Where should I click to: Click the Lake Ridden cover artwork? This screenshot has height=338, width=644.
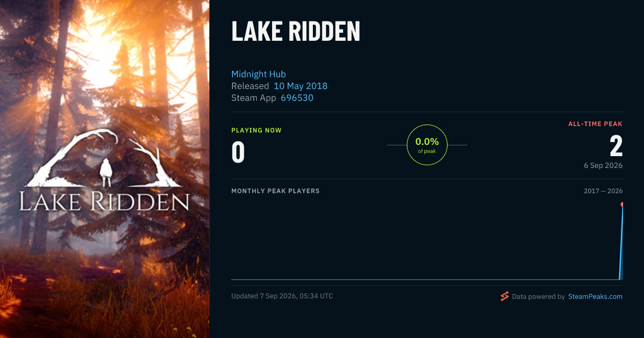(x=105, y=169)
